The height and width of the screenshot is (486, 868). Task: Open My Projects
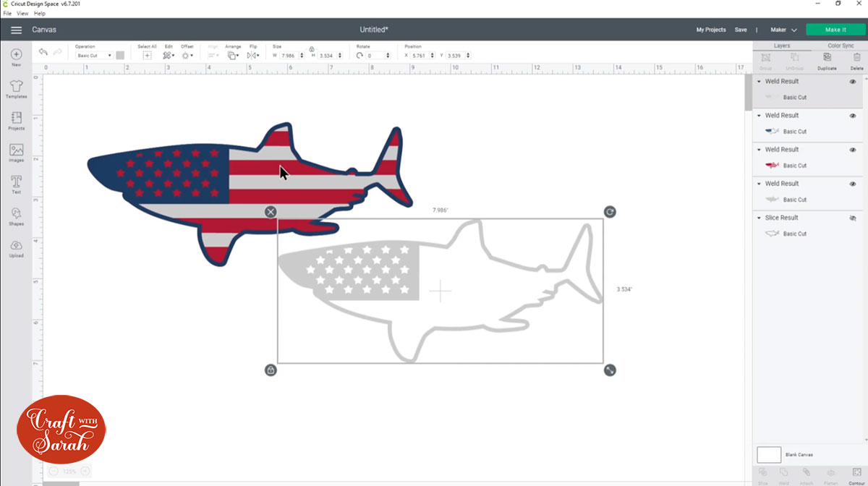point(711,30)
